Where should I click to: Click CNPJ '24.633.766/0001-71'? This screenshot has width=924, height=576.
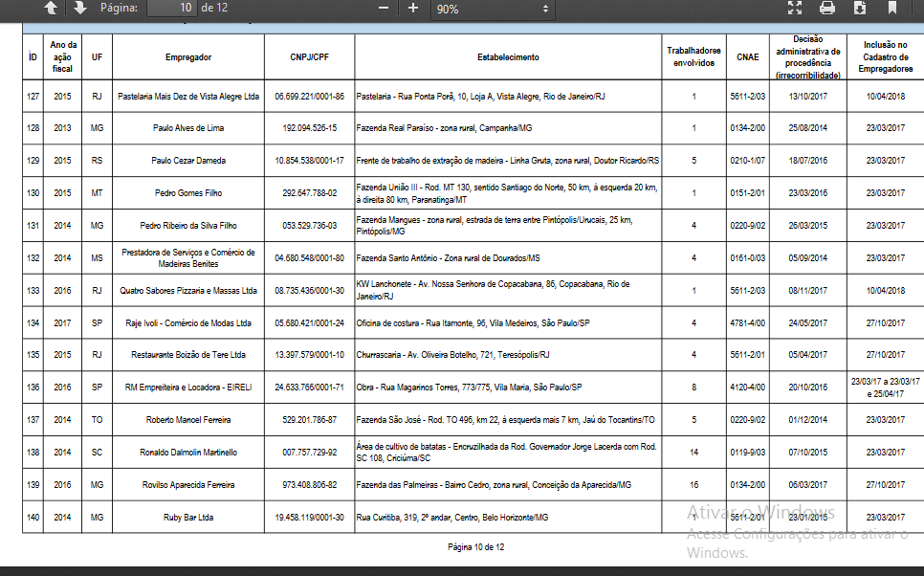[309, 388]
